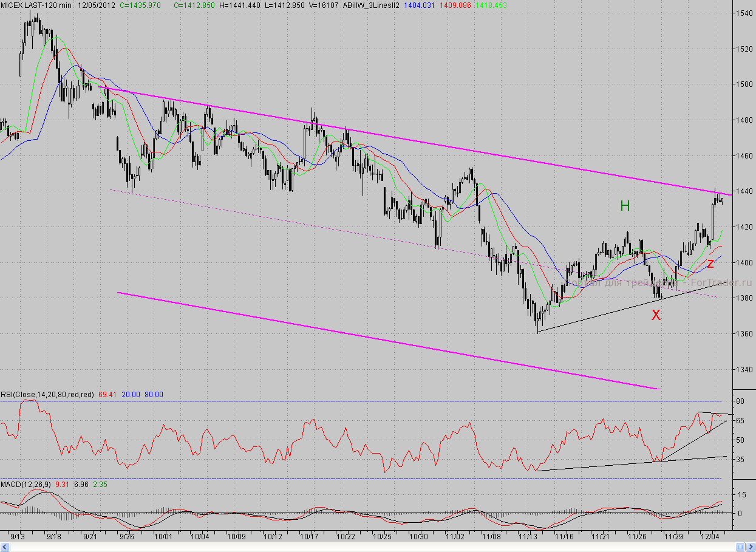Click the 9/13 date label
Viewport: 756px width, 552px height.
pos(17,537)
